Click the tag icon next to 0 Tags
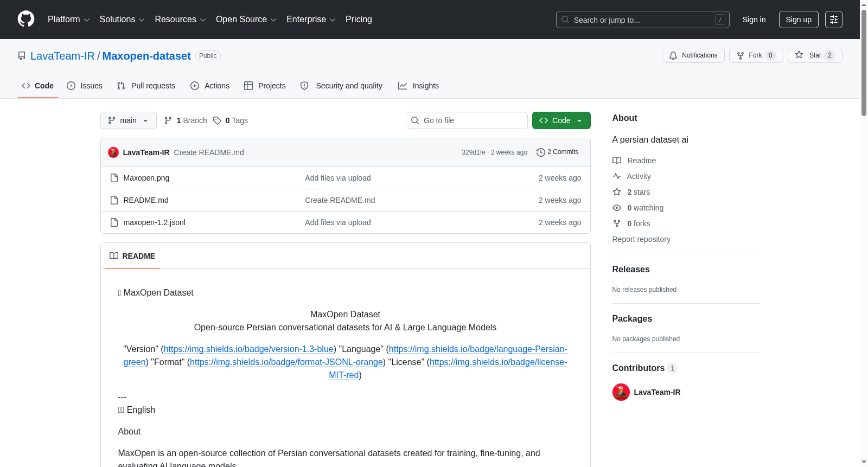This screenshot has width=868, height=467. coord(217,120)
